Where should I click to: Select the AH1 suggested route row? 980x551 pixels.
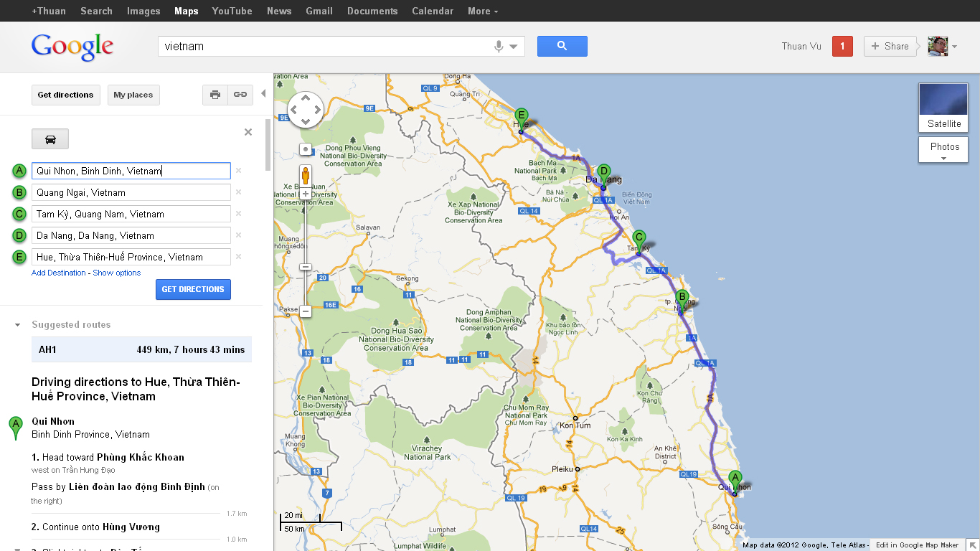point(141,349)
